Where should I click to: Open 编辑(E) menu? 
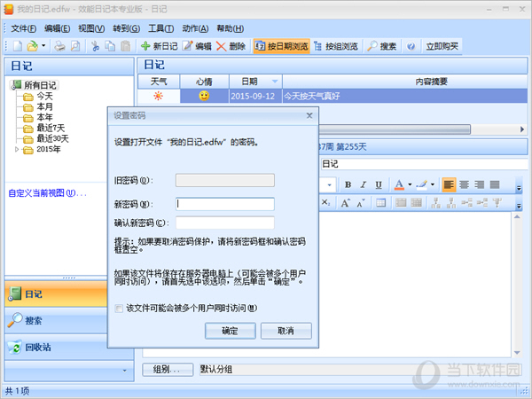57,28
